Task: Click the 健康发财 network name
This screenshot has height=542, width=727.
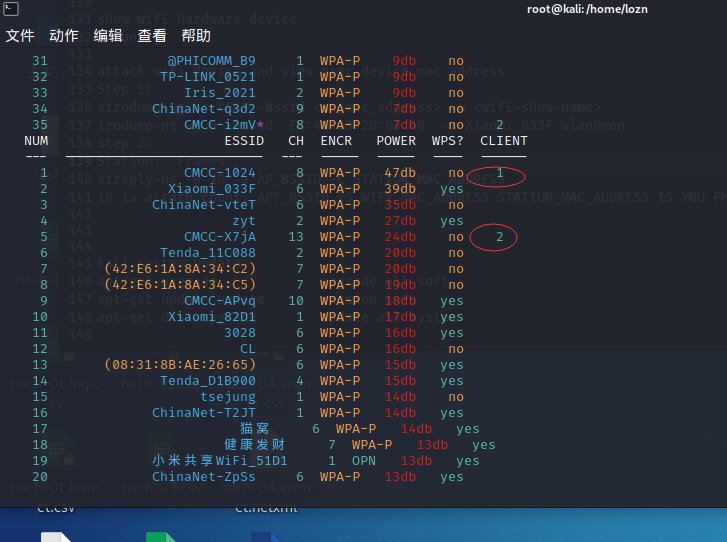Action: pos(255,445)
